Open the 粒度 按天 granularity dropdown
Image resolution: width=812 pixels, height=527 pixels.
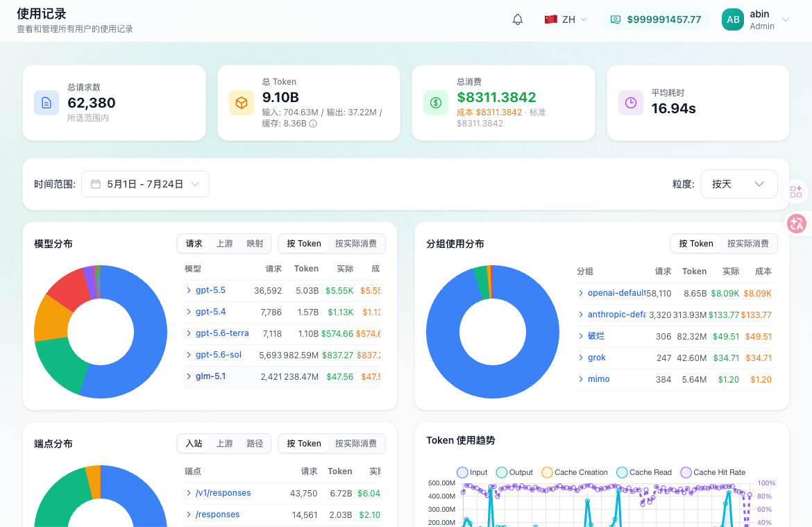pyautogui.click(x=738, y=184)
